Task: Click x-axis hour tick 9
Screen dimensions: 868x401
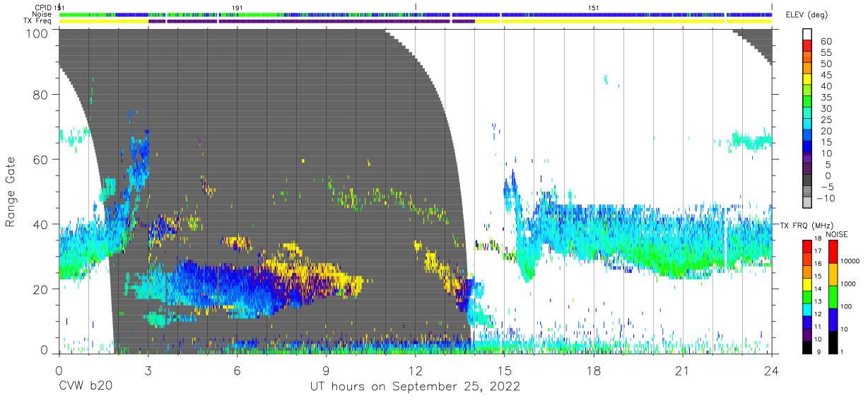Action: tap(327, 371)
